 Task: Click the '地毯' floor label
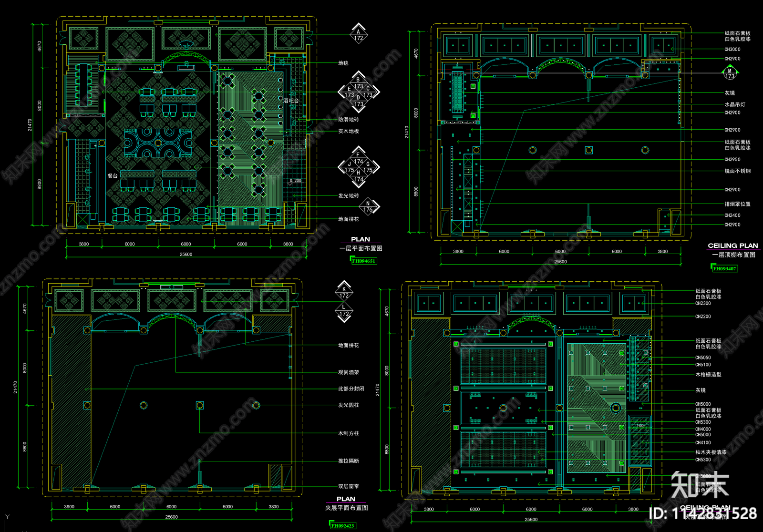coord(343,63)
